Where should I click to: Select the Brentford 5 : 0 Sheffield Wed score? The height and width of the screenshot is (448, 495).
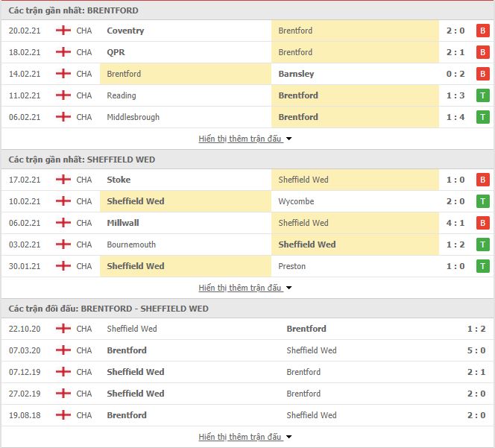click(476, 350)
